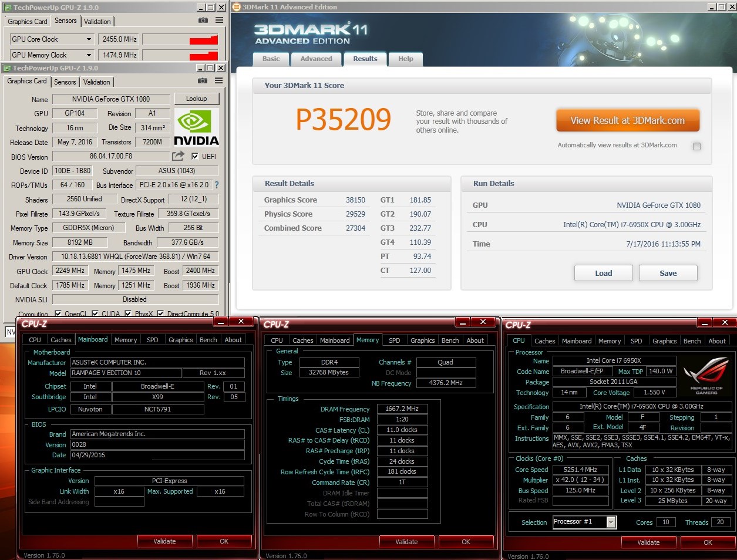Viewport: 737px width, 560px height.
Task: Click the run time 7/17/2016 11:13:55 PM
Action: click(663, 244)
